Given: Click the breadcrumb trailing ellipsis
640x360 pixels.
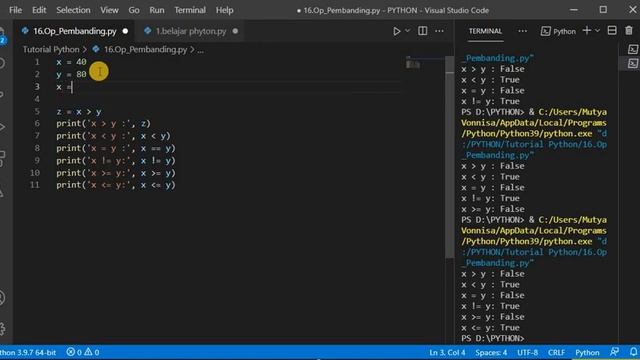Looking at the screenshot, I should (x=200, y=50).
